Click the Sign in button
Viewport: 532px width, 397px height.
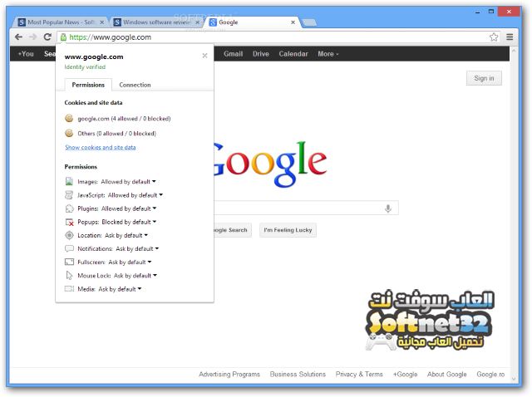[x=484, y=78]
